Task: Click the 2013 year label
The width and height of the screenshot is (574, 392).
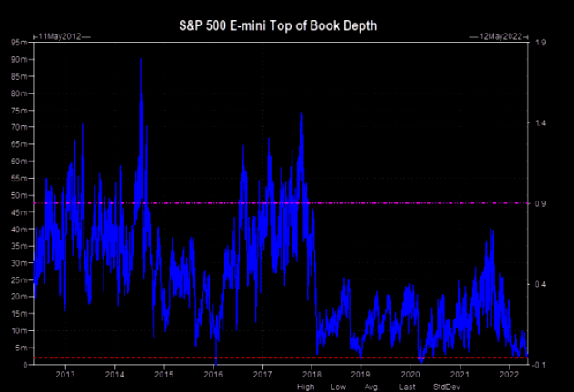Action: click(65, 375)
